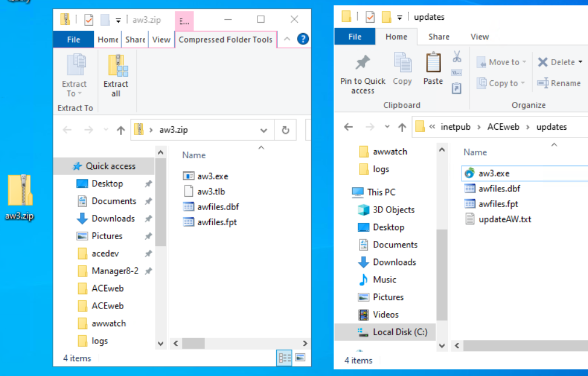588x376 pixels.
Task: Click ACEweb in updates breadcrumb
Action: (x=504, y=127)
